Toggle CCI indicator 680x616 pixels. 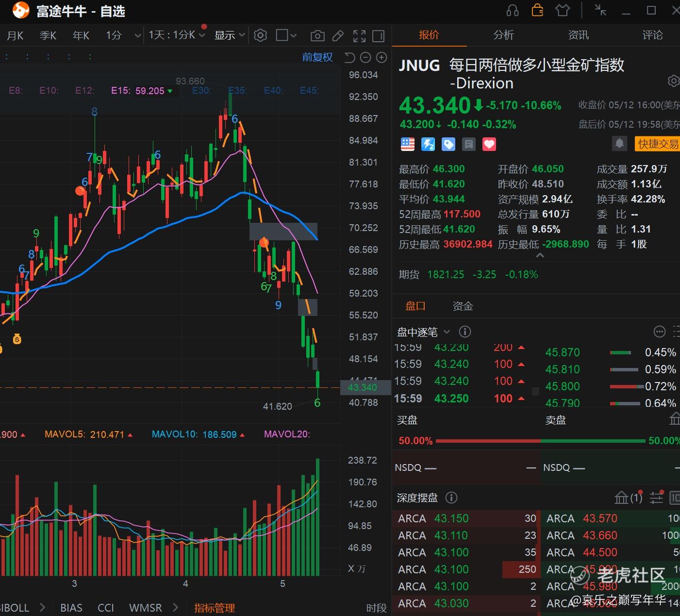tap(106, 608)
